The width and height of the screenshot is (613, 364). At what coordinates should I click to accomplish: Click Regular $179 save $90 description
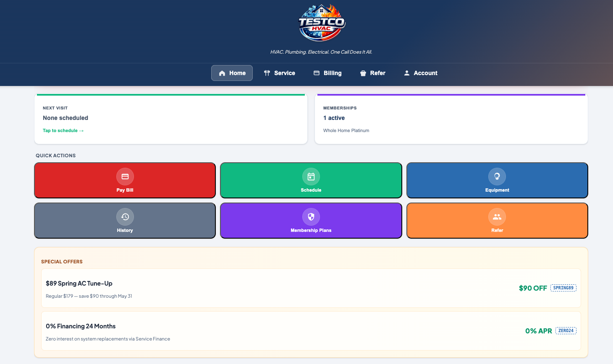coord(89,296)
